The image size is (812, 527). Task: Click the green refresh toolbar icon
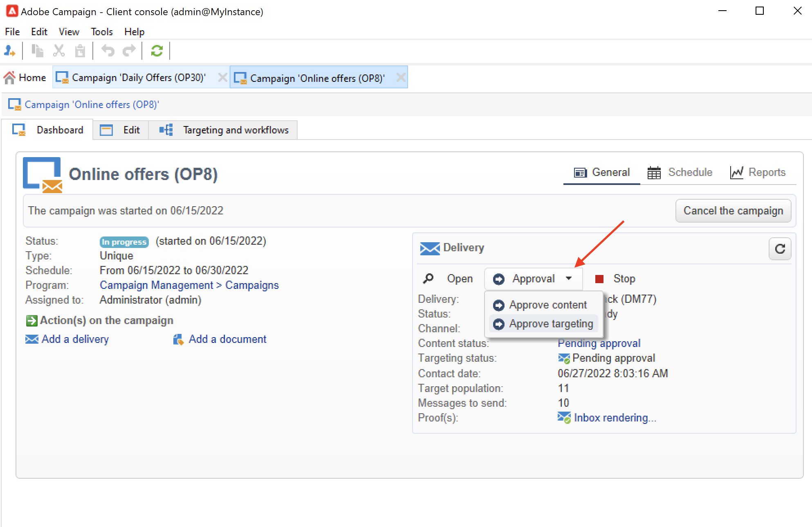pos(157,51)
